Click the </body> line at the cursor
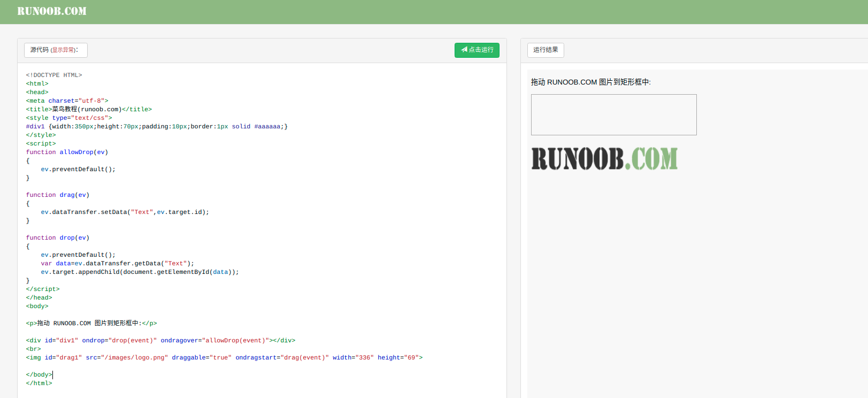This screenshot has width=868, height=398. (39, 374)
